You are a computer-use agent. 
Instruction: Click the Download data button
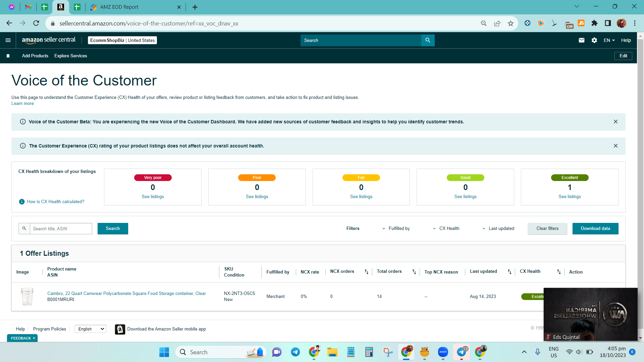[595, 229]
